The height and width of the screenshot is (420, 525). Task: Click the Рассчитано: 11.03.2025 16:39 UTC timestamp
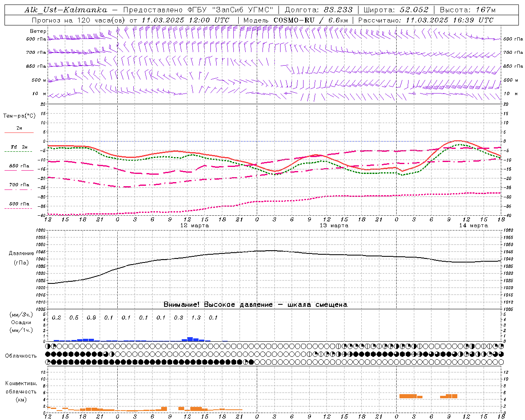[426, 20]
